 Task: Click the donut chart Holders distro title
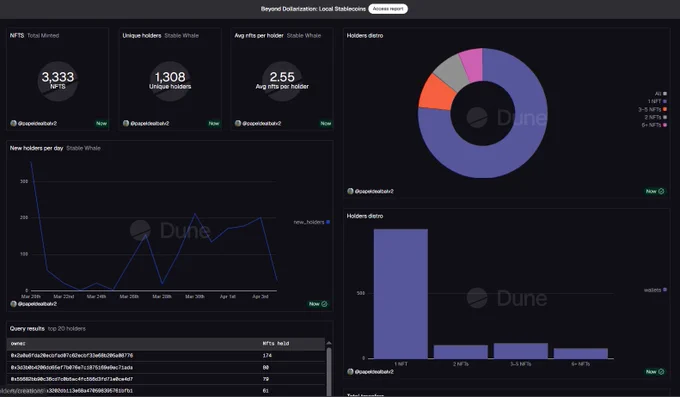[x=365, y=36]
